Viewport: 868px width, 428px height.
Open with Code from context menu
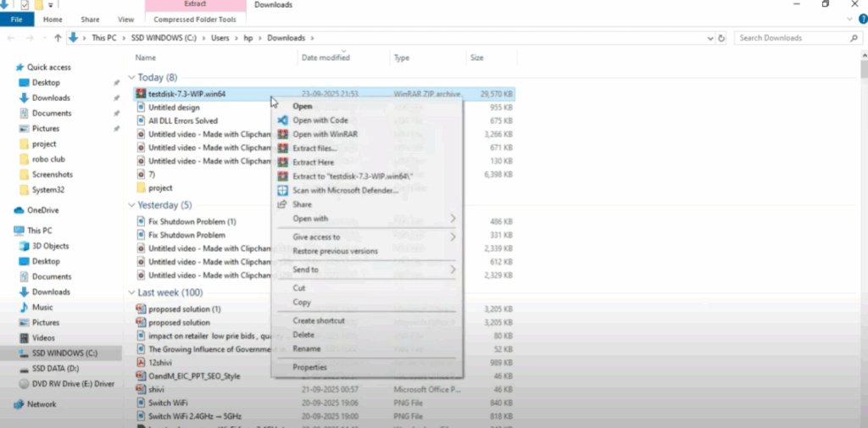click(320, 120)
